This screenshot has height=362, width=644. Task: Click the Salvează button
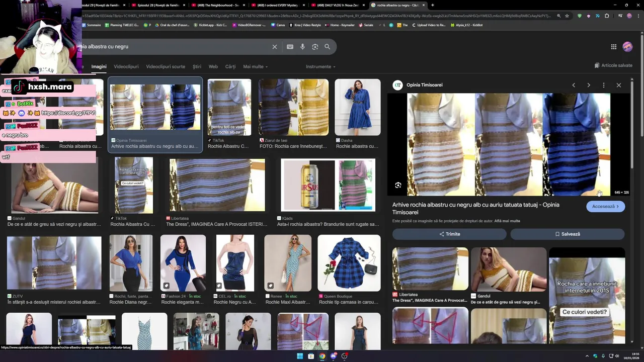(x=568, y=234)
